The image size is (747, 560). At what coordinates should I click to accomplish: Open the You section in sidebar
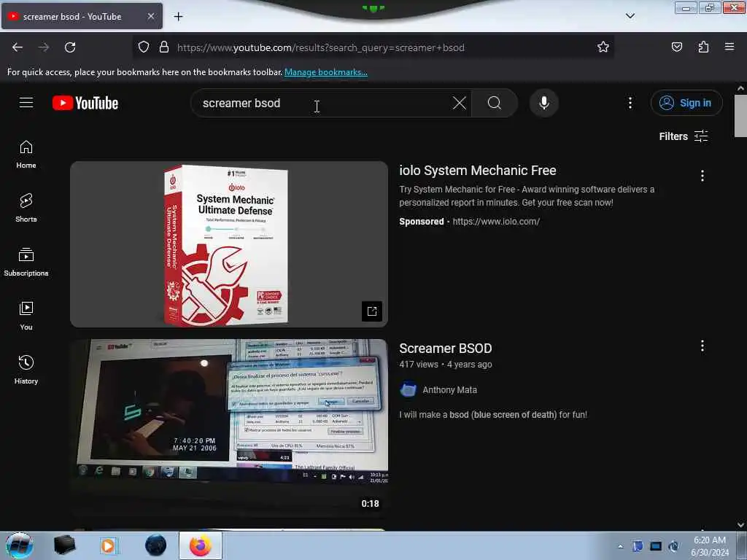click(26, 316)
